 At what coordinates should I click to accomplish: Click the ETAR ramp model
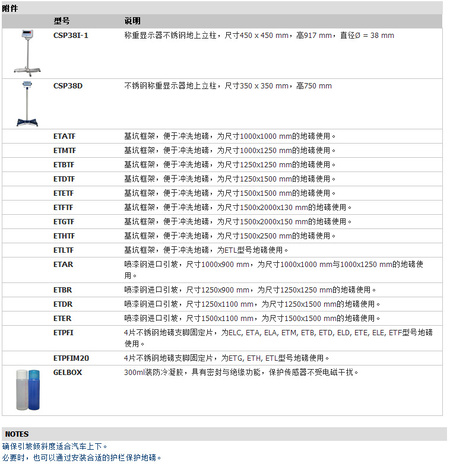(63, 264)
